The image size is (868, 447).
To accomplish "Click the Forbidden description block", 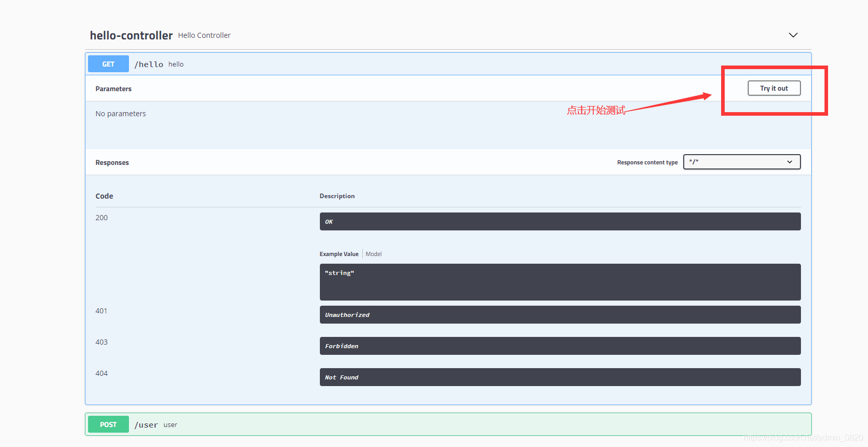I will tap(560, 346).
